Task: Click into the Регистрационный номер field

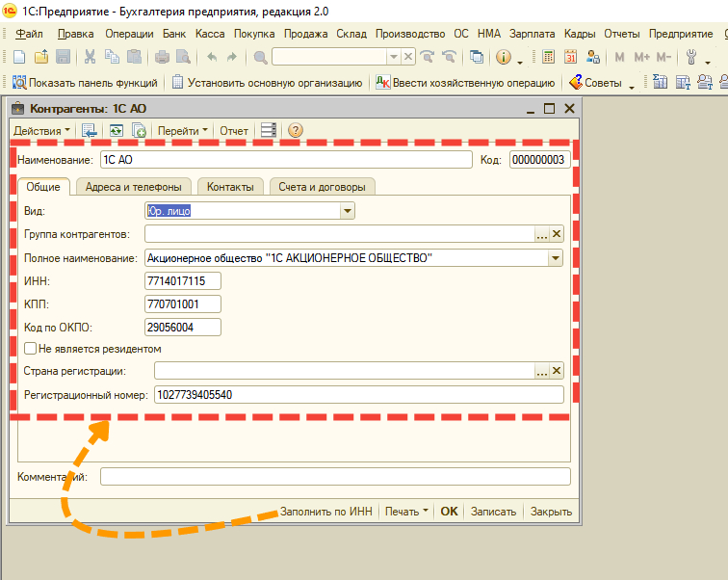Action: click(359, 395)
